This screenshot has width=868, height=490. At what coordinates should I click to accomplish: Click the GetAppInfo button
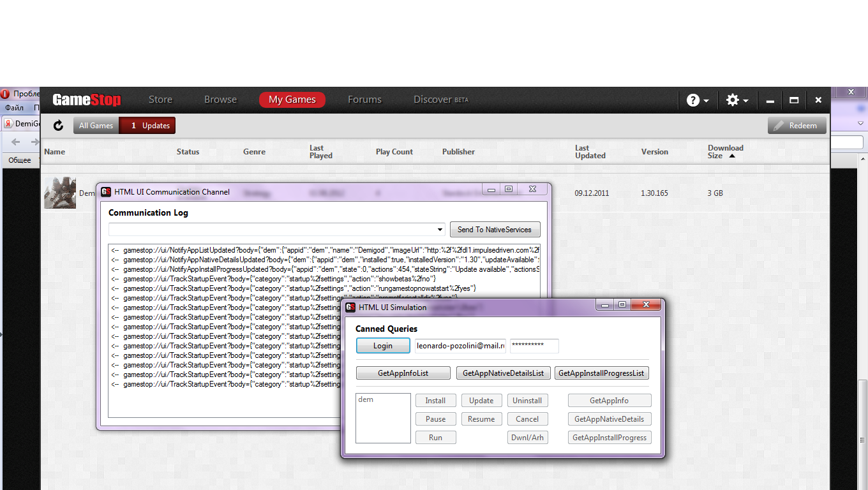(x=610, y=401)
